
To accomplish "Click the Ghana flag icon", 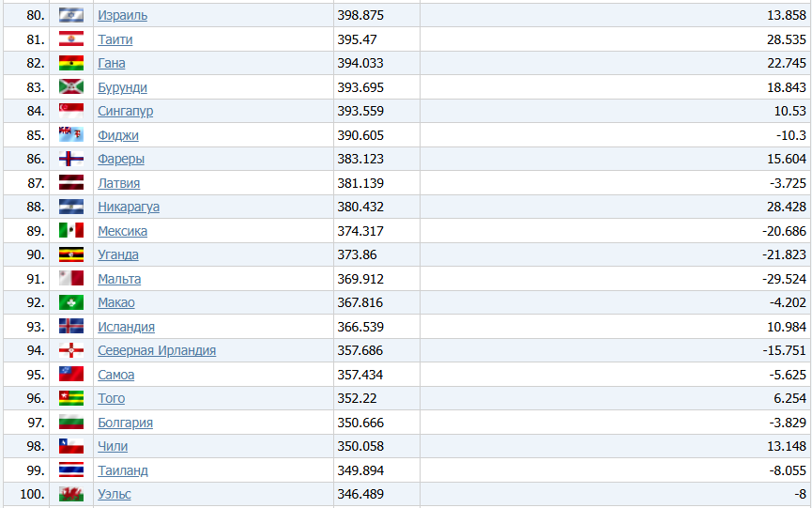I will [x=71, y=63].
